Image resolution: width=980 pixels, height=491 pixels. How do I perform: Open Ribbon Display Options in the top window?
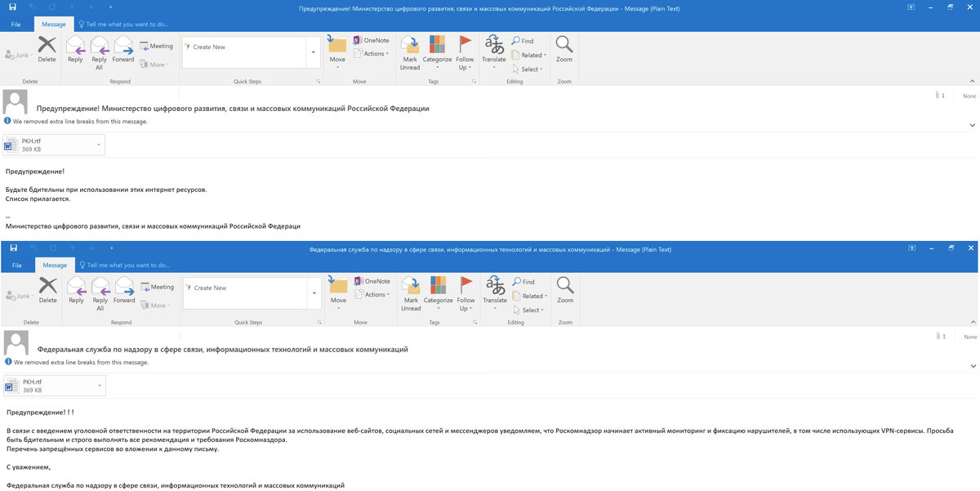911,8
